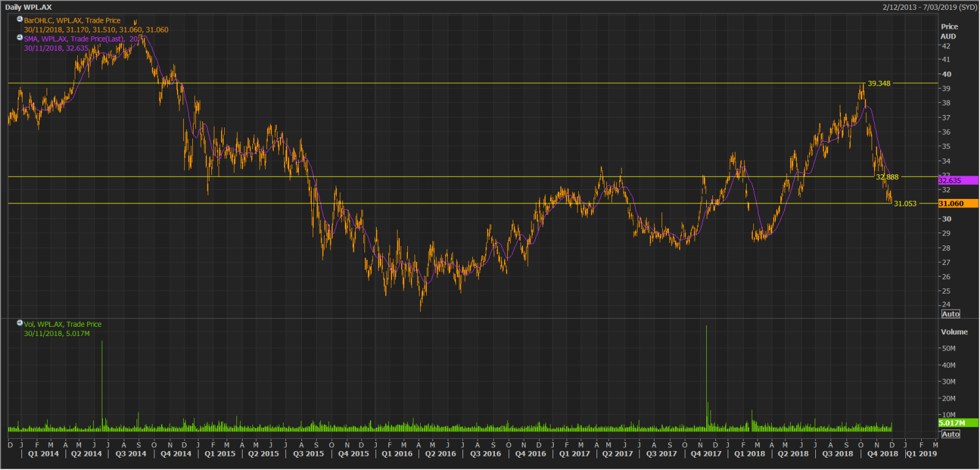The width and height of the screenshot is (980, 470).
Task: Click the Price AUD axis heading
Action: click(x=949, y=31)
